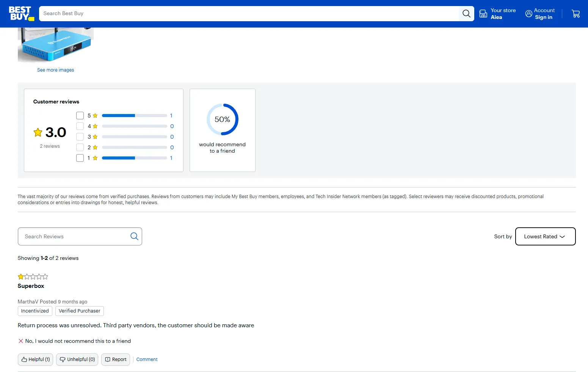Click the Incentivized tag
The width and height of the screenshot is (588, 372).
pyautogui.click(x=35, y=311)
